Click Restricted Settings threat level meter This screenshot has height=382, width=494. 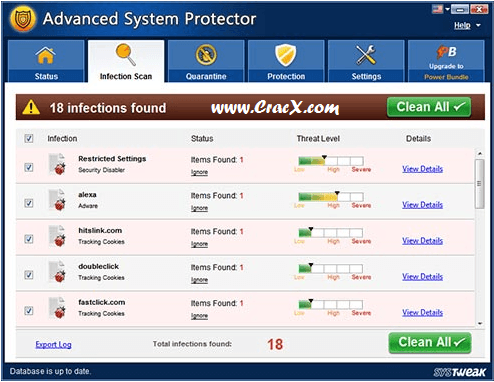331,161
